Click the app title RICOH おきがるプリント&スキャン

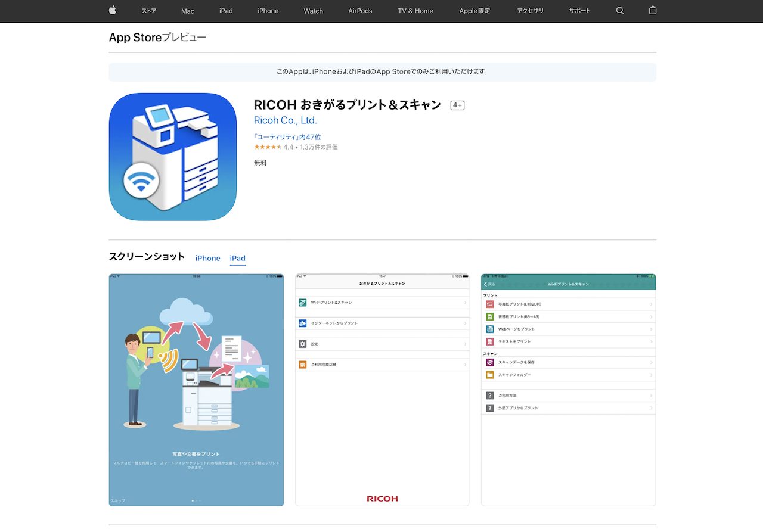coord(348,105)
